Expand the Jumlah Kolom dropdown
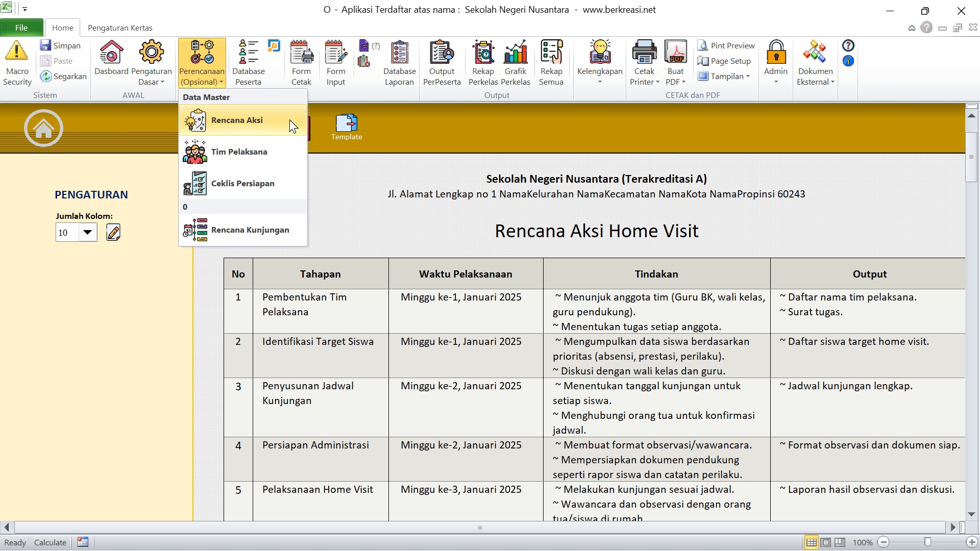This screenshot has width=980, height=551. (x=88, y=233)
